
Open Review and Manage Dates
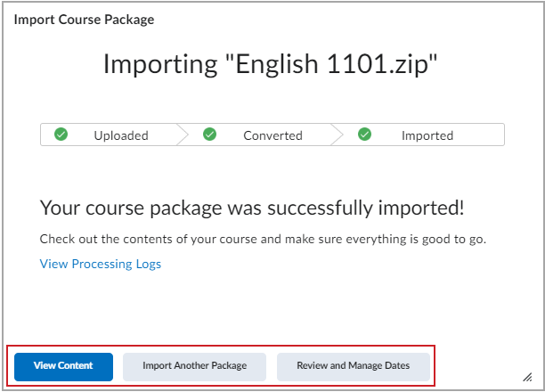[x=354, y=367]
